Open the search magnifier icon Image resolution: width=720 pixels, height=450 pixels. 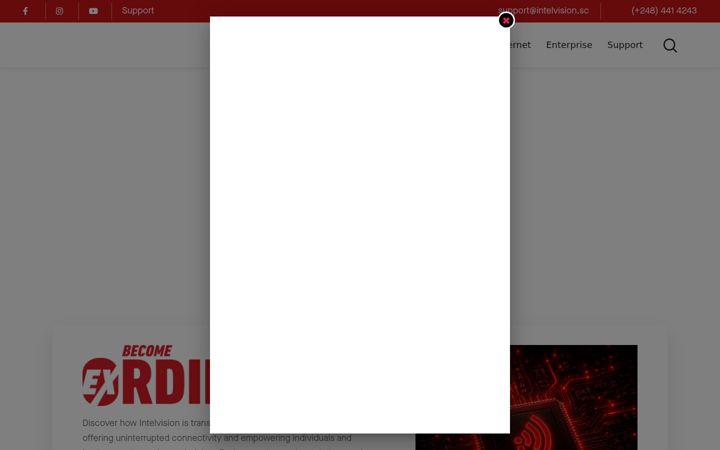coord(670,45)
